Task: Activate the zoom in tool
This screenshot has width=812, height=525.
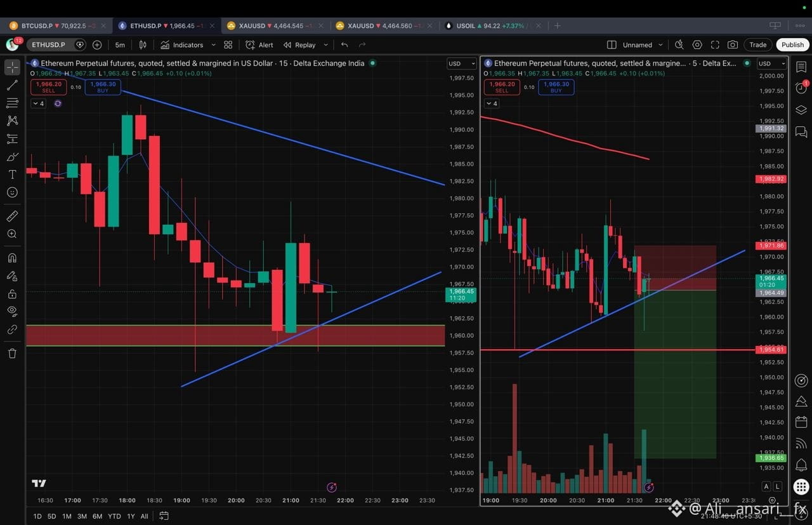Action: (x=12, y=234)
